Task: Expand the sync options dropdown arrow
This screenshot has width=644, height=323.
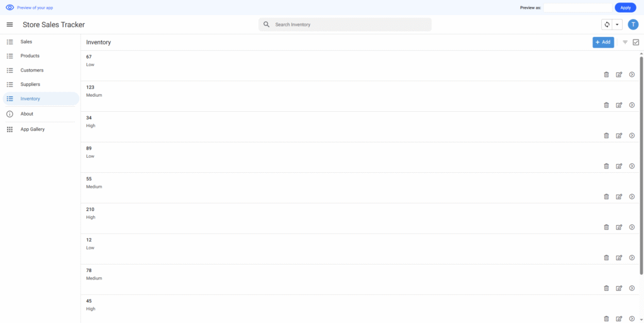Action: pyautogui.click(x=617, y=25)
